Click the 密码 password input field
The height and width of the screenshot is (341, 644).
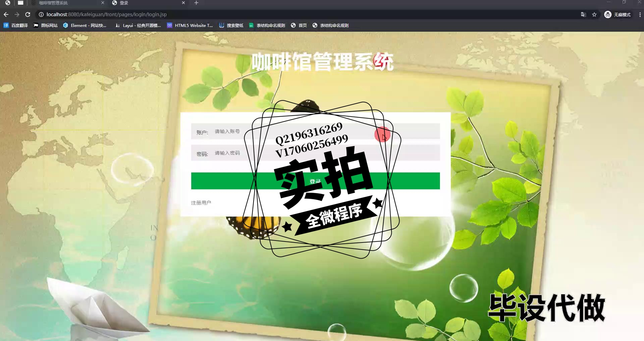(x=315, y=153)
